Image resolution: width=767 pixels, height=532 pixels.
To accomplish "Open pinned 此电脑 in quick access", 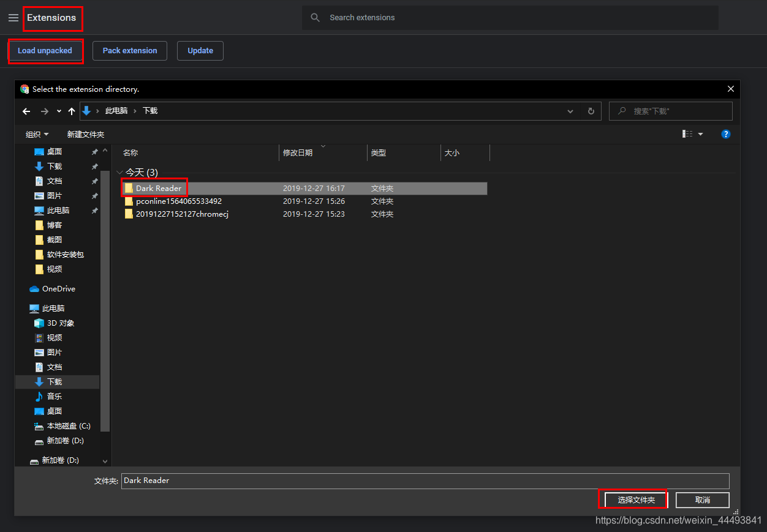I will click(x=58, y=211).
